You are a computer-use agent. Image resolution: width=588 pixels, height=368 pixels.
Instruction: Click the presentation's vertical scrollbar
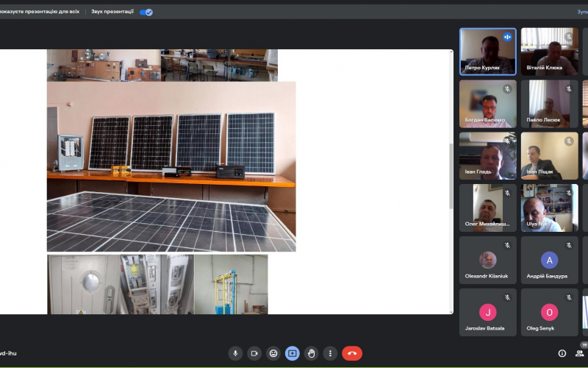click(451, 177)
